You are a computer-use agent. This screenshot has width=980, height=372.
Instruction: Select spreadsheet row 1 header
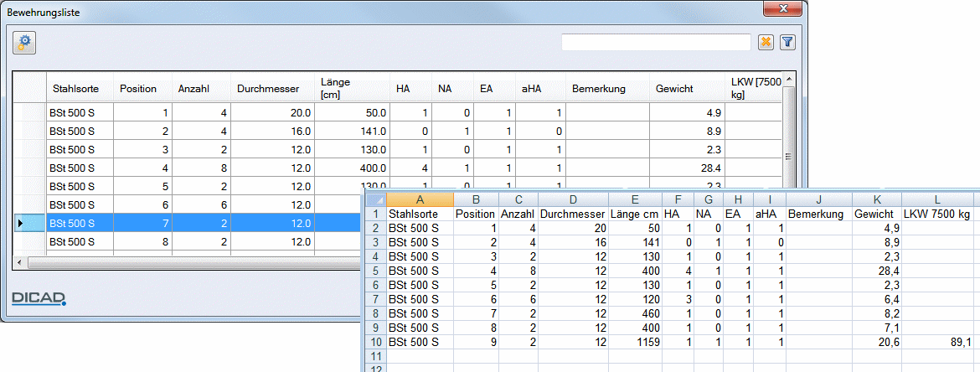[375, 214]
